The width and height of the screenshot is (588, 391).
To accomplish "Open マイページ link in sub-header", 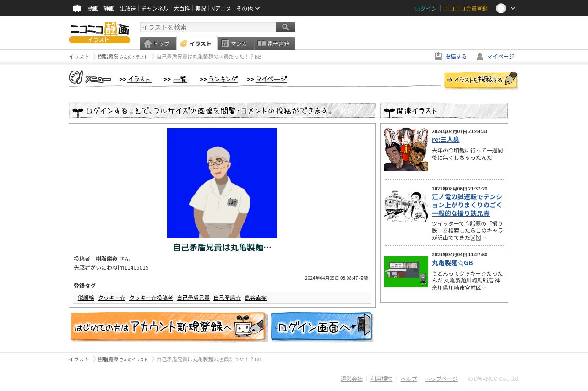I will click(x=501, y=56).
